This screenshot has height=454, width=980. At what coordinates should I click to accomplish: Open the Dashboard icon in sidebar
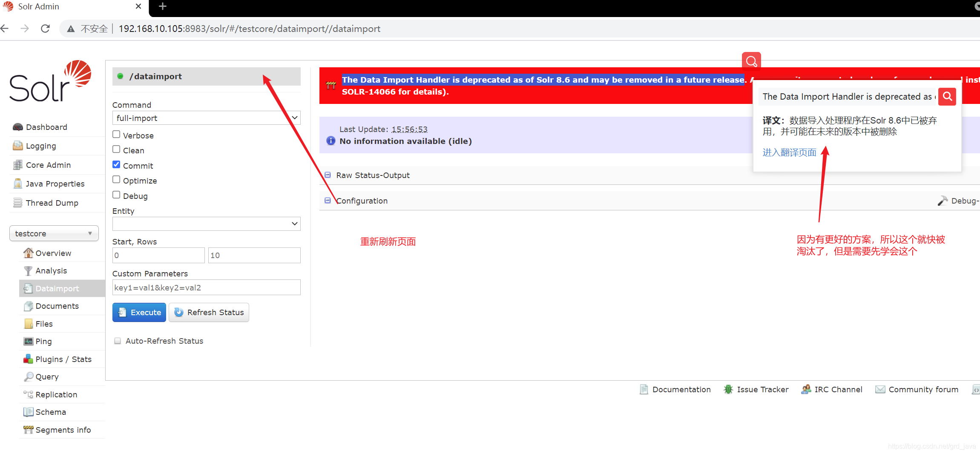17,127
